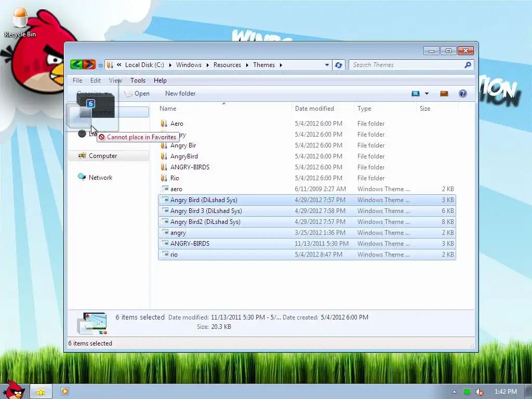Expand the arrow after Local Disk (C:) breadcrumb
Screen dimensions: 532x399
(170, 65)
